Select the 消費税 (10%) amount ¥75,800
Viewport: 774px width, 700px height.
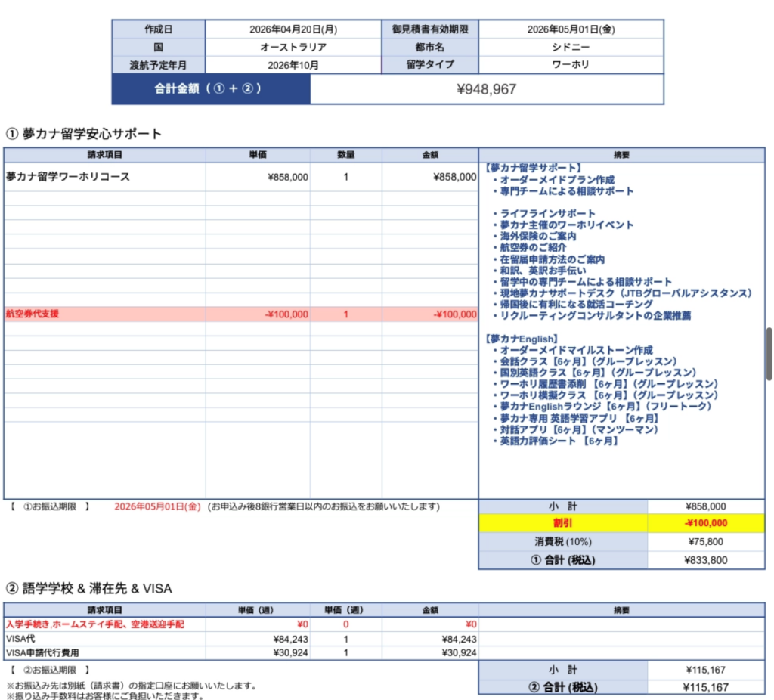point(706,542)
